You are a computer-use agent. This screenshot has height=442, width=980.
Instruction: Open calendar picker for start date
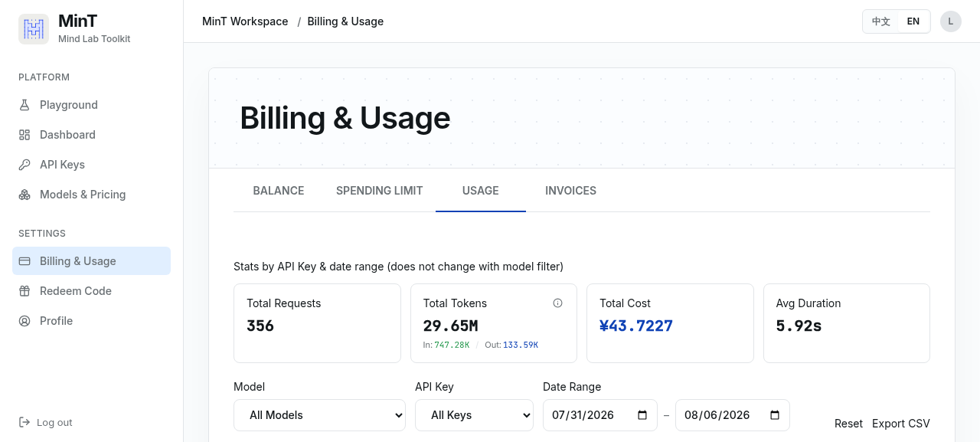tap(642, 415)
